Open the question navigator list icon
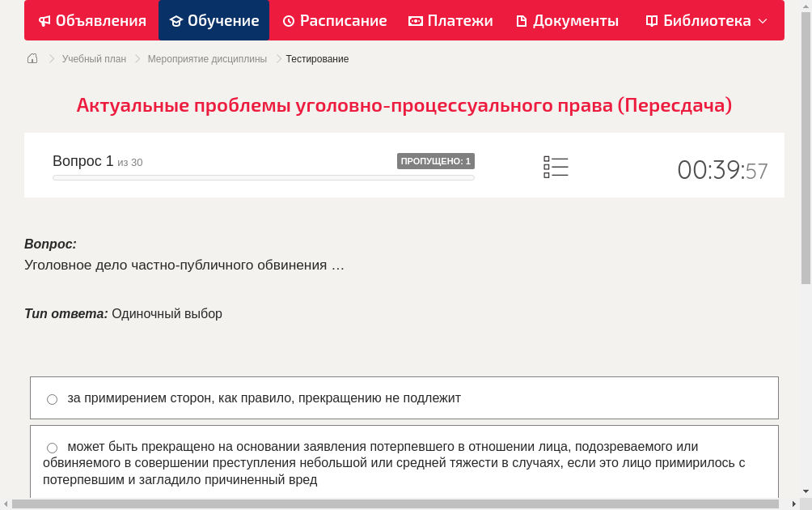The height and width of the screenshot is (510, 812). click(556, 166)
